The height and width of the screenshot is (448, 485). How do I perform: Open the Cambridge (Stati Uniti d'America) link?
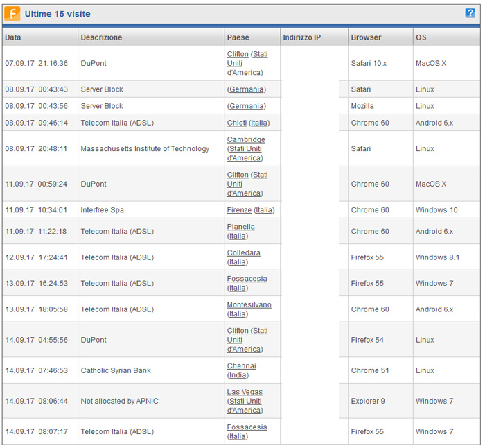(246, 148)
